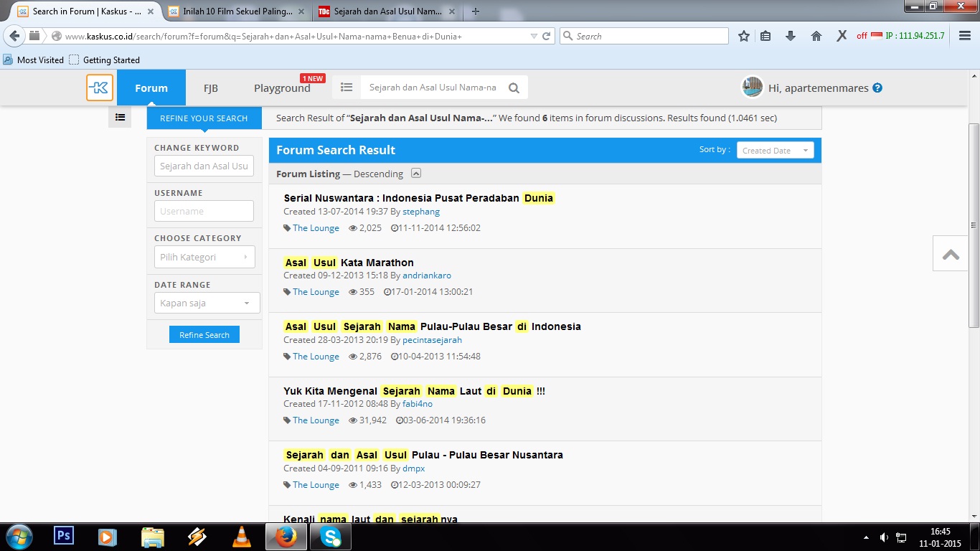This screenshot has width=980, height=551.
Task: Open the URL bar history dropdown arrow
Action: click(x=534, y=36)
